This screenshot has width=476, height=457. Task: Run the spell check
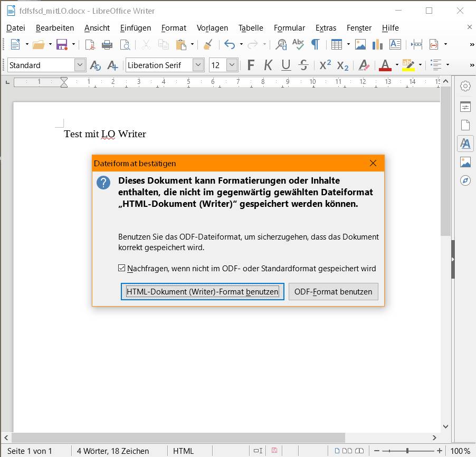pos(298,45)
